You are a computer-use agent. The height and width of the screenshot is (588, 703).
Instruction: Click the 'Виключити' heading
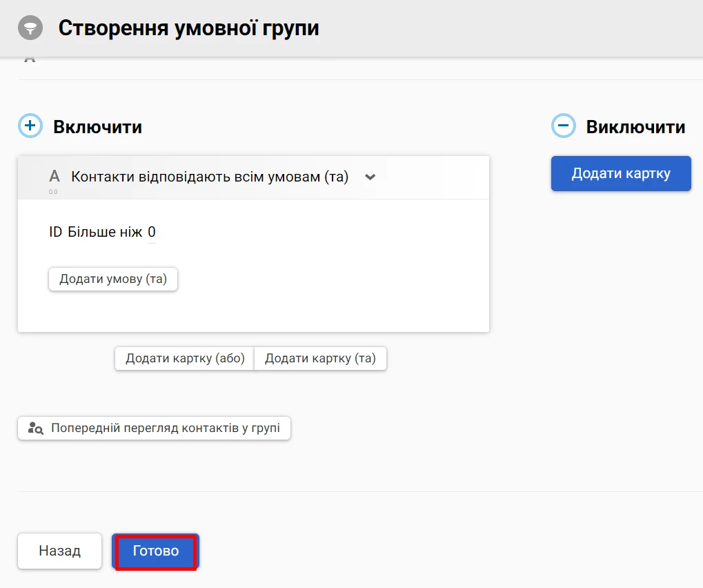[635, 127]
